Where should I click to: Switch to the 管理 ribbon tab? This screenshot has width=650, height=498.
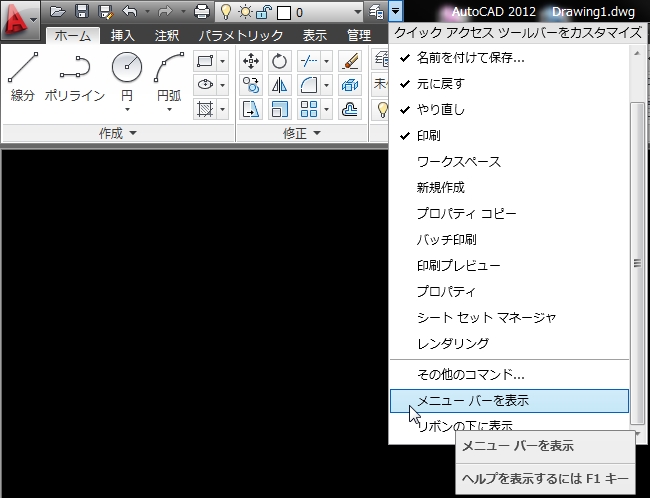click(x=359, y=36)
